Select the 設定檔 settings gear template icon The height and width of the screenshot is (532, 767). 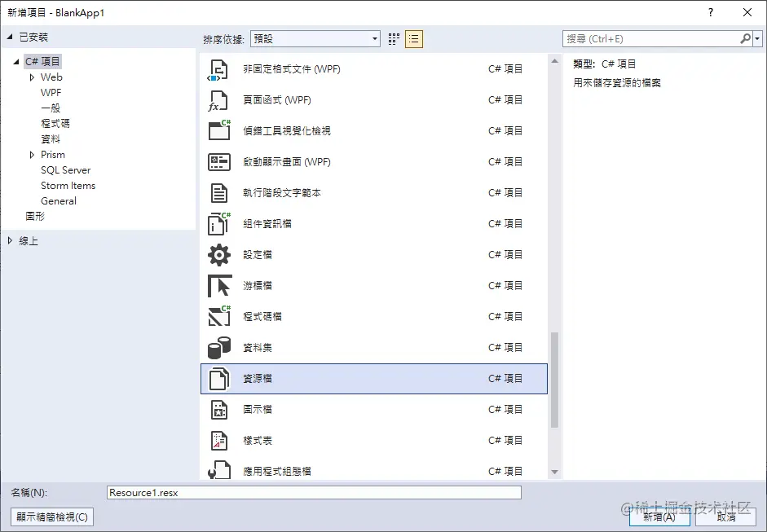[x=218, y=254]
